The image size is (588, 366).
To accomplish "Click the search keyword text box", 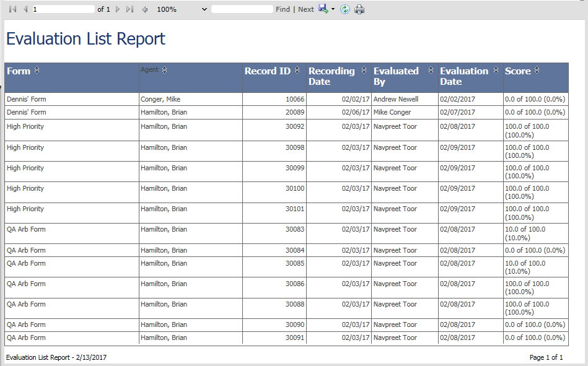I will [242, 9].
